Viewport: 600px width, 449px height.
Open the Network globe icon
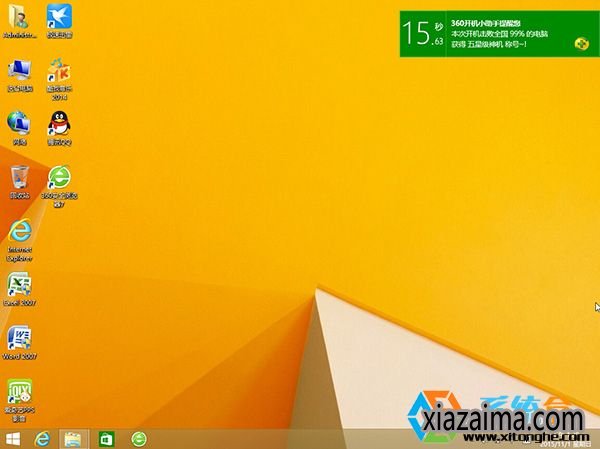pyautogui.click(x=19, y=128)
